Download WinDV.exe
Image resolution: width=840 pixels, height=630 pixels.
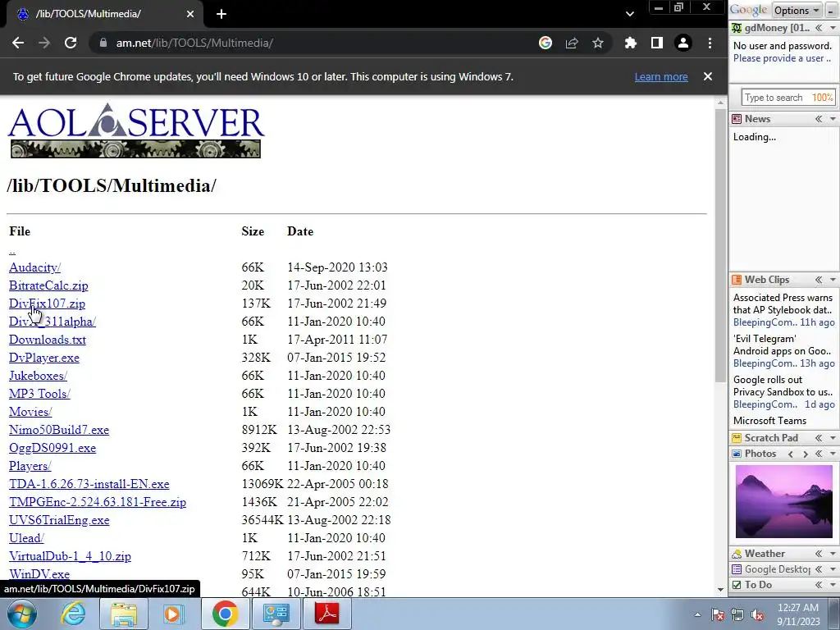tap(39, 574)
